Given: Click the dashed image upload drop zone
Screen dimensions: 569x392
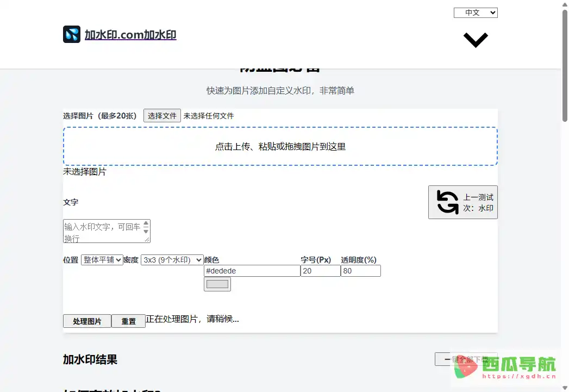Looking at the screenshot, I should 280,146.
